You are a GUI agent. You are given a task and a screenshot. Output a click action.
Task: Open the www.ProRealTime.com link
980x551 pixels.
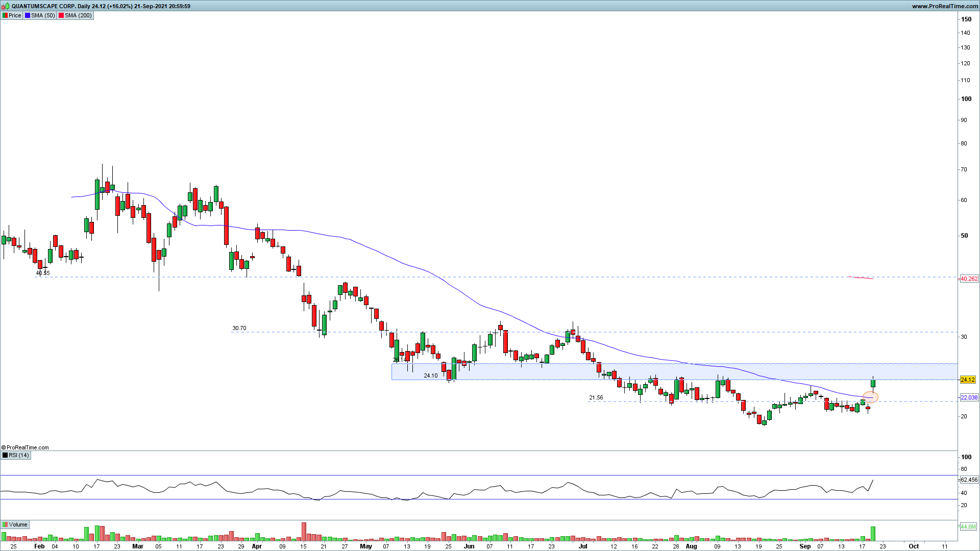tap(944, 6)
